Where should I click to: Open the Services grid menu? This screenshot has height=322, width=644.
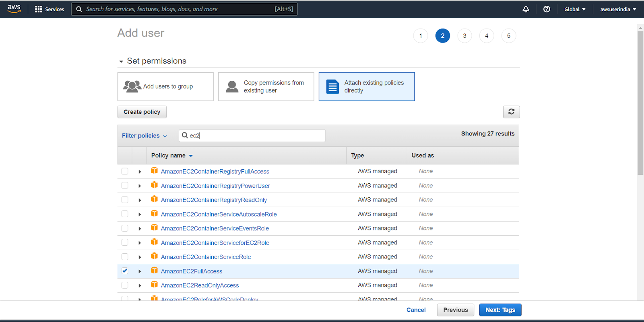(50, 9)
